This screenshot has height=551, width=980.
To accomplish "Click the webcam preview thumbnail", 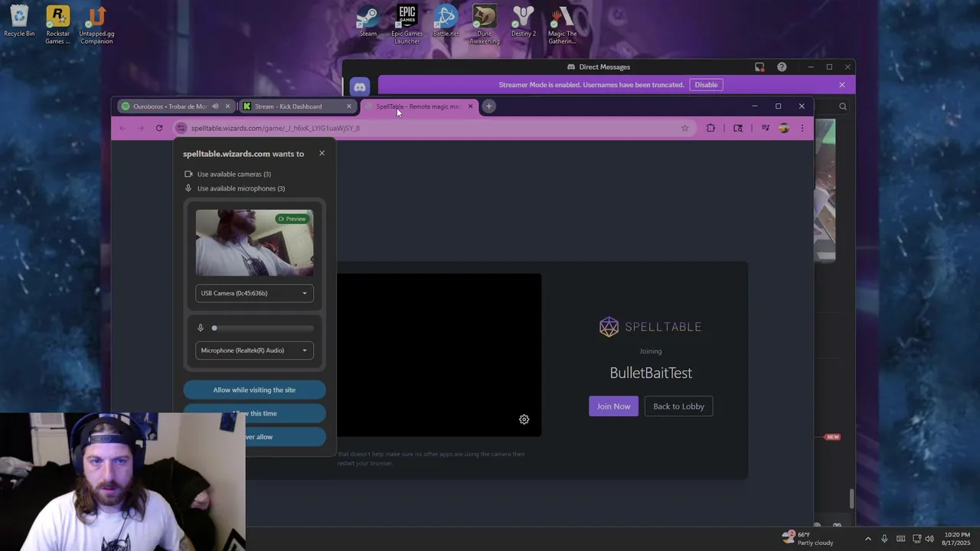I will coord(254,243).
